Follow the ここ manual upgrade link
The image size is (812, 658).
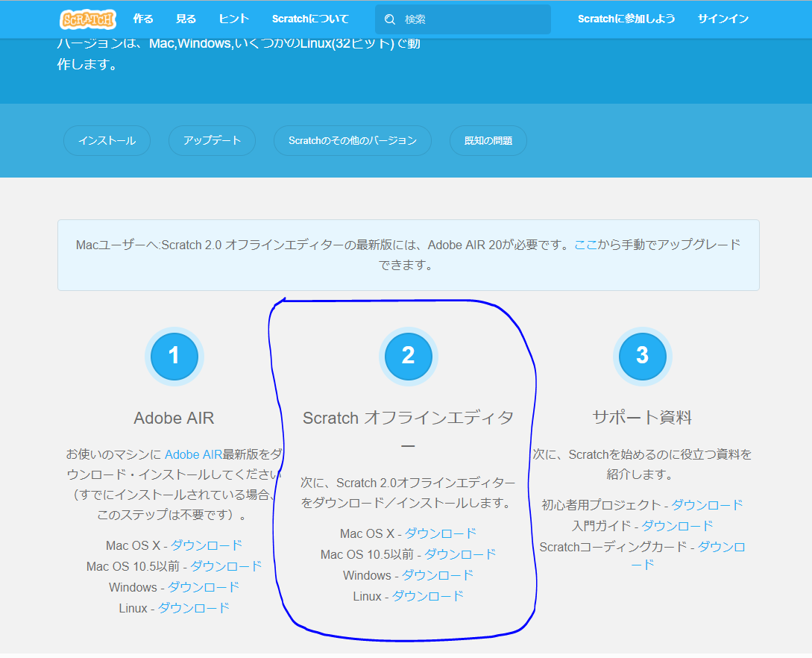(x=585, y=245)
